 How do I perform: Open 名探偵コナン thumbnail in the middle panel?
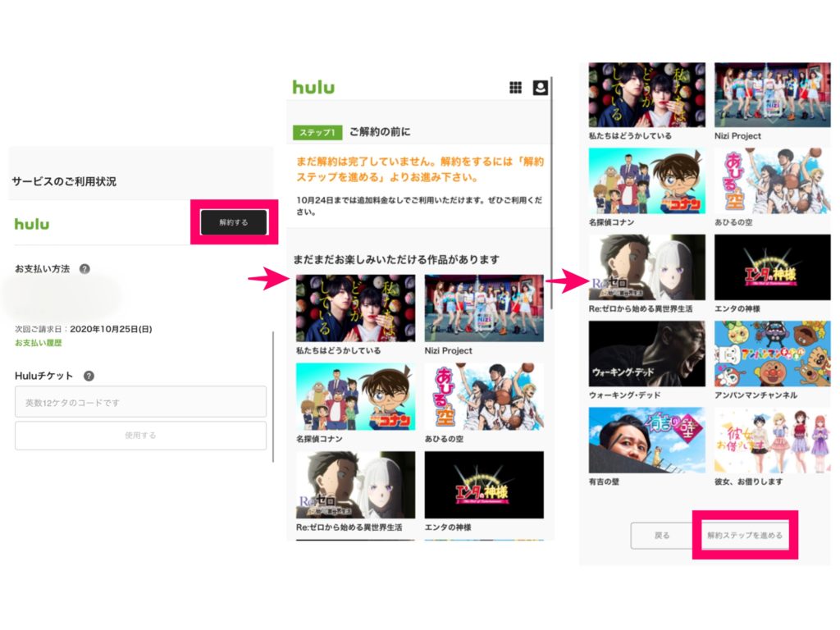click(356, 396)
